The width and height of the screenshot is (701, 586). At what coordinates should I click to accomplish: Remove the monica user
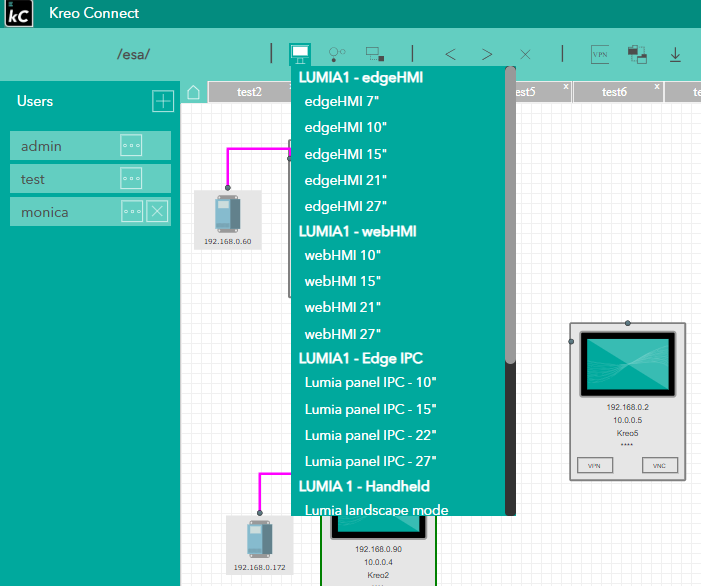coord(157,212)
